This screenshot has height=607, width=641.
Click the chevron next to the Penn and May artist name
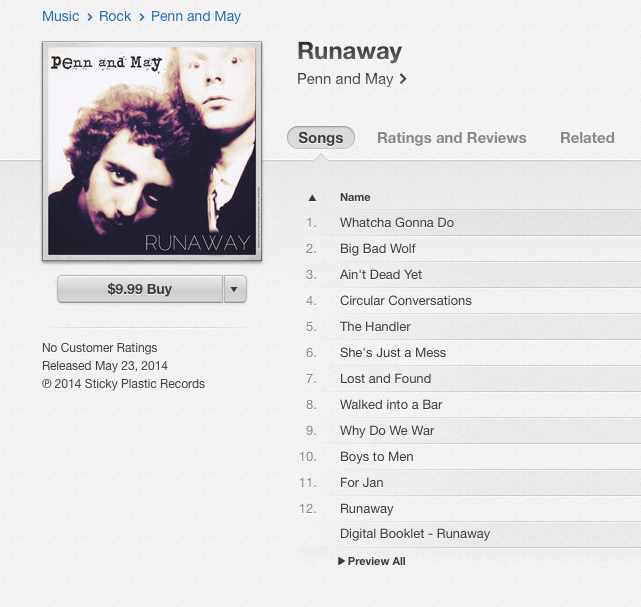403,79
